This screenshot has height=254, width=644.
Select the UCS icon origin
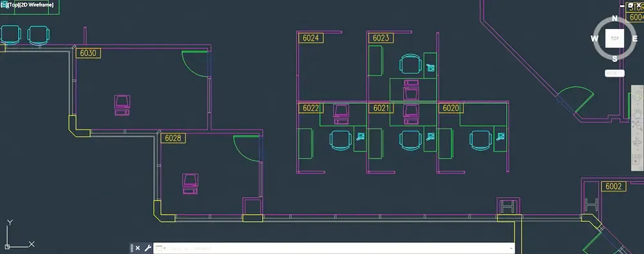click(x=7, y=247)
